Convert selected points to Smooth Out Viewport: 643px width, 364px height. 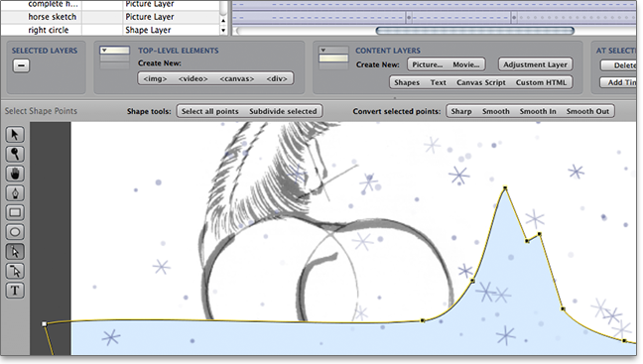(587, 111)
